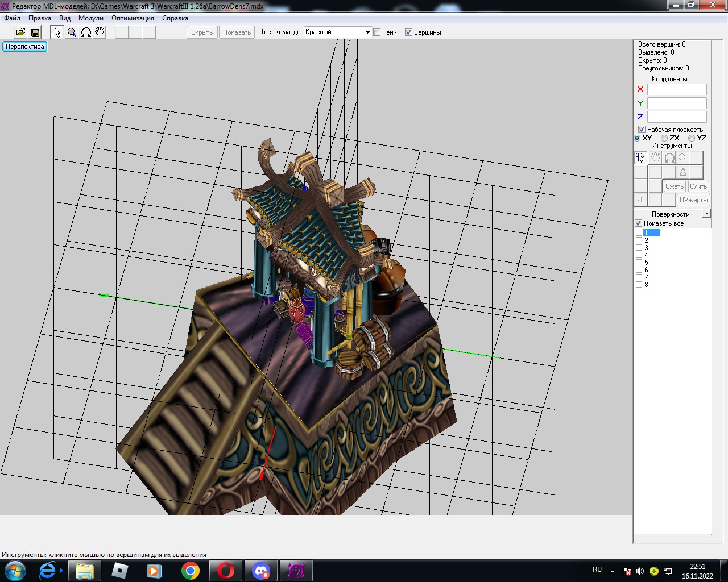
Task: Choose the rotate view tool in toolbar
Action: click(86, 32)
